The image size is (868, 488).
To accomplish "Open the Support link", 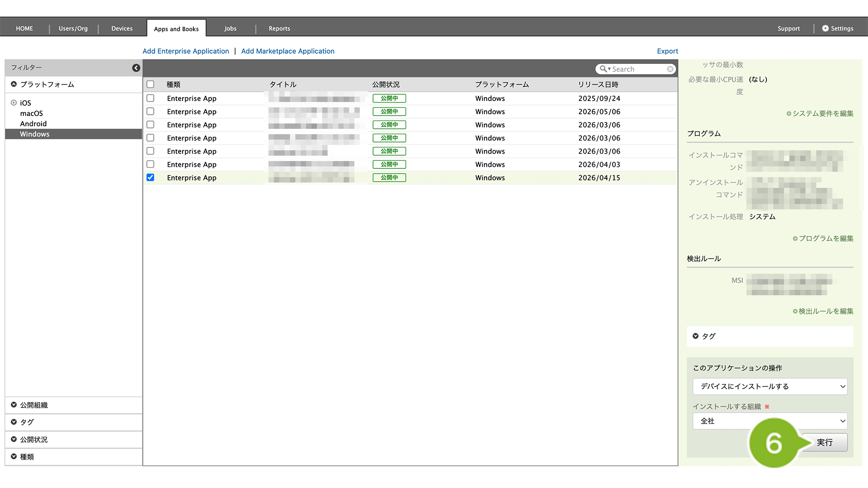I will point(788,28).
